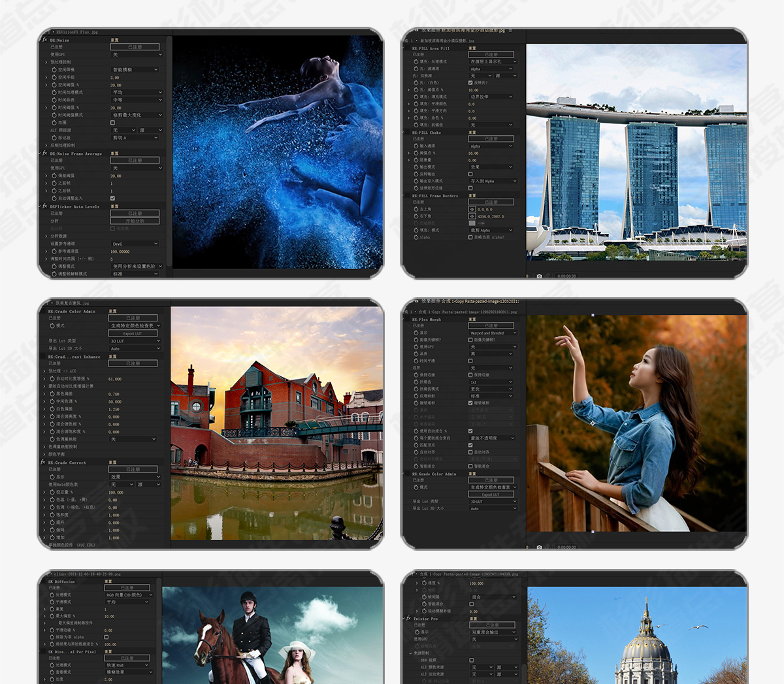Toggle the fx icon of RE:Grade Correct
Screen dimensions: 784x684
pos(43,463)
